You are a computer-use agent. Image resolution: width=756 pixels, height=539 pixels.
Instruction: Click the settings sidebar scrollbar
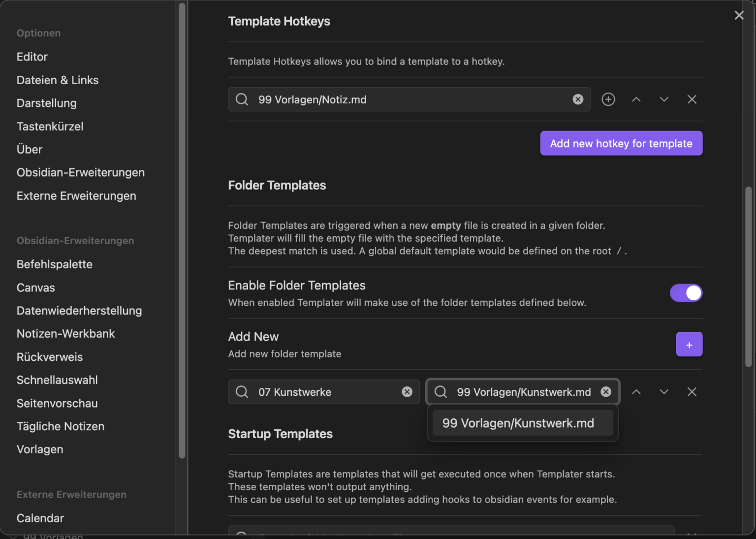[182, 230]
